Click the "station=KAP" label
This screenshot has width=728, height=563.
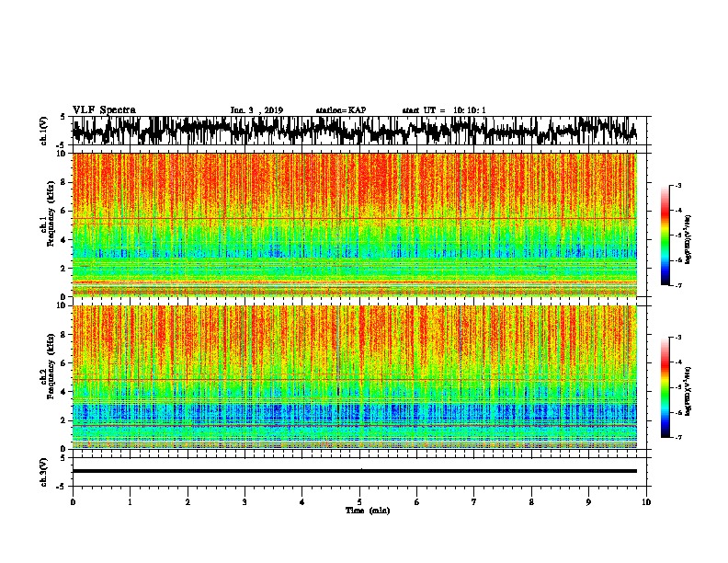pos(341,110)
